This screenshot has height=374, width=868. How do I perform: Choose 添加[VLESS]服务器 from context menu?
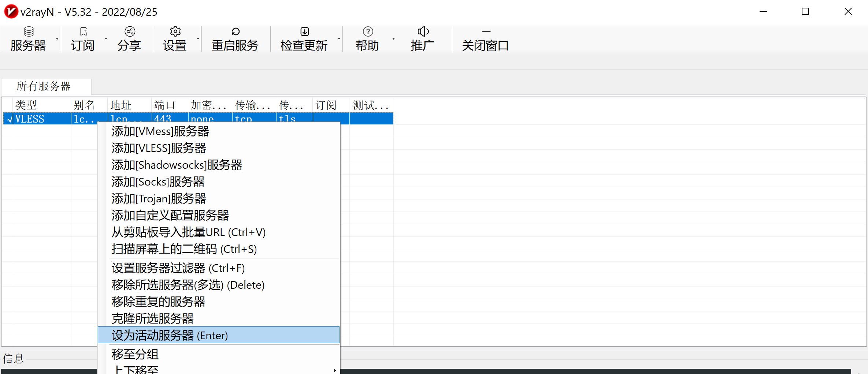point(219,148)
